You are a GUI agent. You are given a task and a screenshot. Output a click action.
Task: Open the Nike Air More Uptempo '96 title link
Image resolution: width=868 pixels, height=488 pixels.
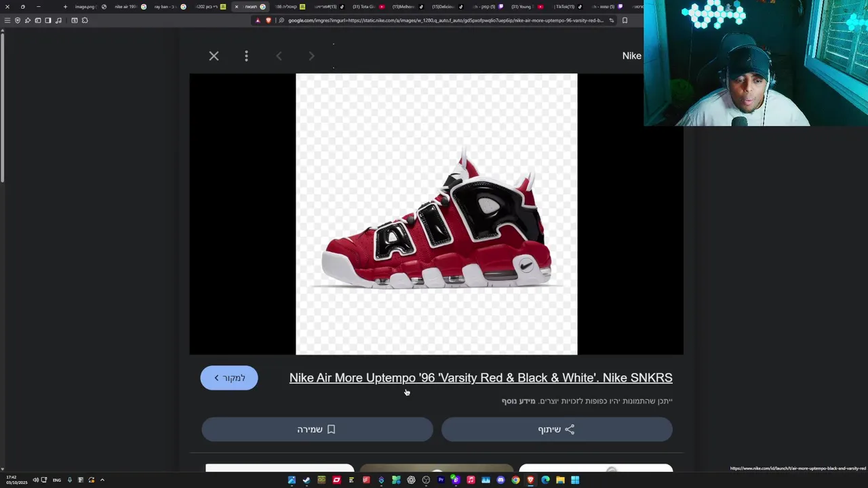[x=481, y=378]
